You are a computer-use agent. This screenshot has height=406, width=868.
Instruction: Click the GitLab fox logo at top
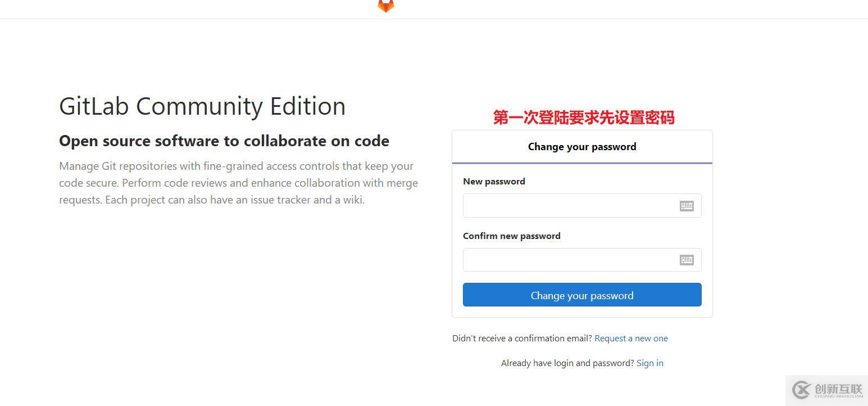click(385, 6)
